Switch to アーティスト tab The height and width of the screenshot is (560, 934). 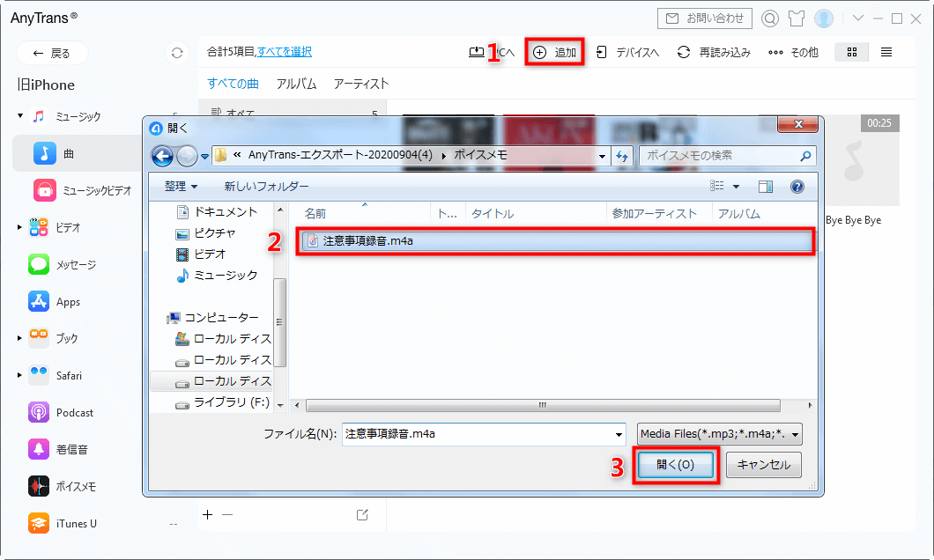tap(361, 84)
